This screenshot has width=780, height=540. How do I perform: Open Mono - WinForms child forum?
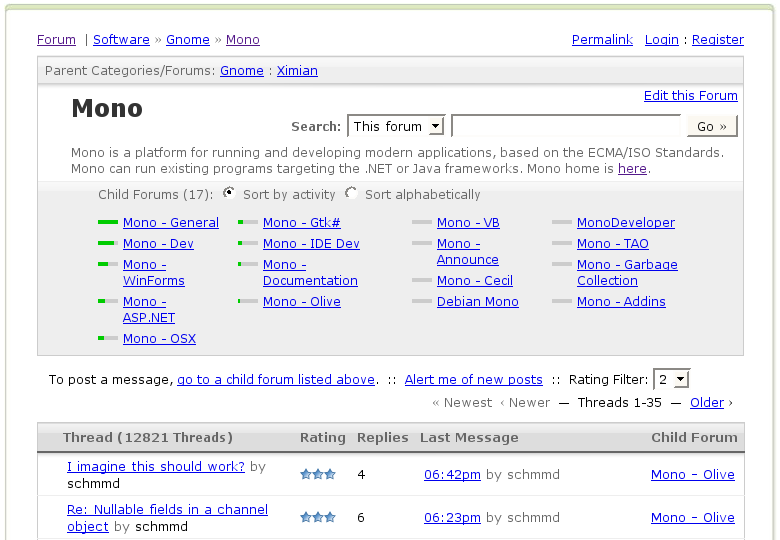(154, 272)
